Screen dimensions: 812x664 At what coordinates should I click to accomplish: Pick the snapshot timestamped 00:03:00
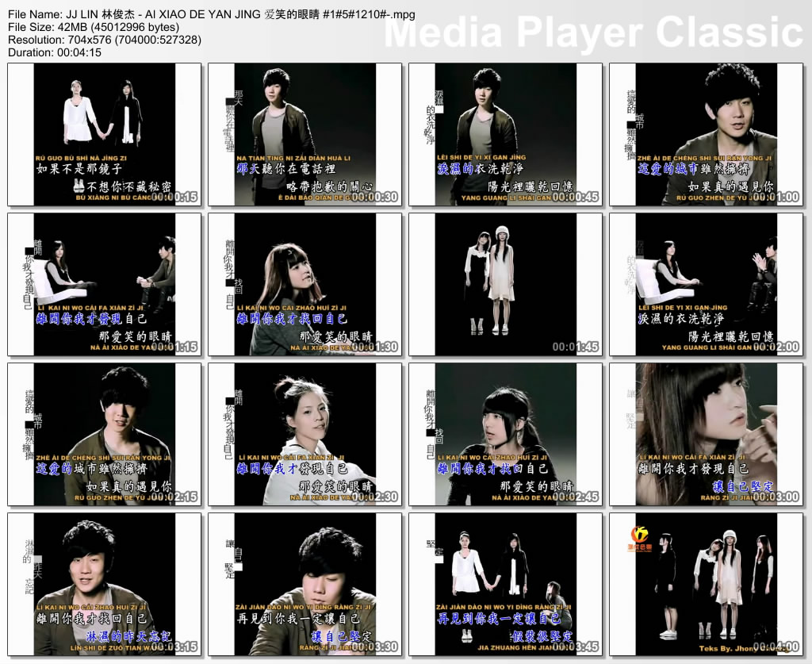[x=707, y=434]
